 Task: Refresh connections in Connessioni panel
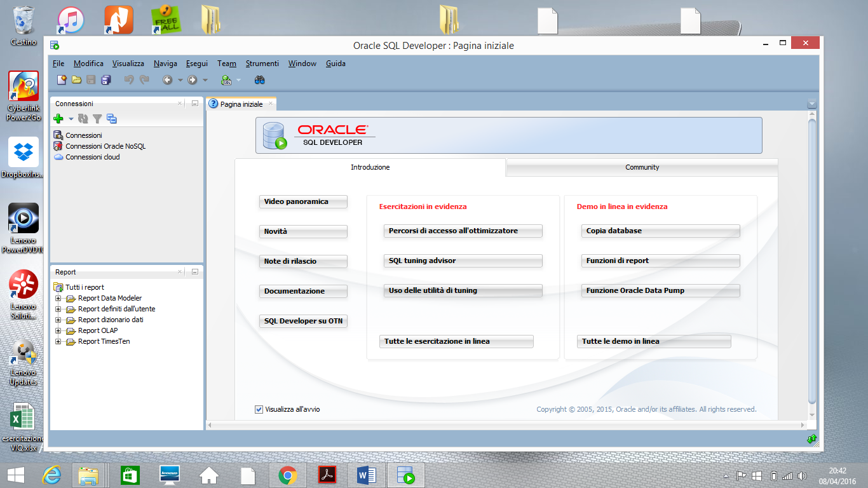pos(83,119)
